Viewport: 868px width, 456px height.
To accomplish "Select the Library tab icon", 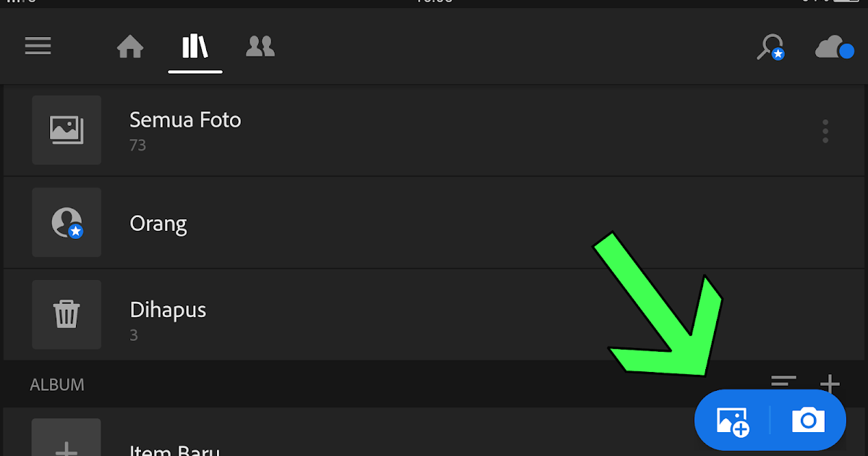I will point(195,47).
